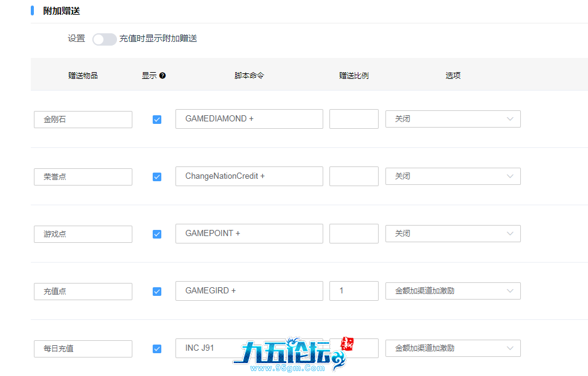Toggle the 每日充值 display checkbox
The height and width of the screenshot is (376, 588).
[x=157, y=349]
